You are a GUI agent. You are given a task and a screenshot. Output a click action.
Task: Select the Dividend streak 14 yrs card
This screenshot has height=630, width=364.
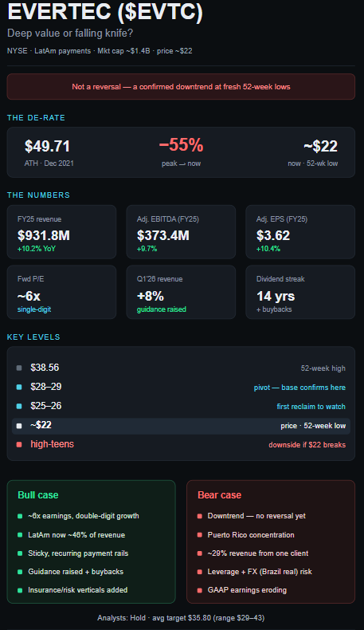pos(300,292)
